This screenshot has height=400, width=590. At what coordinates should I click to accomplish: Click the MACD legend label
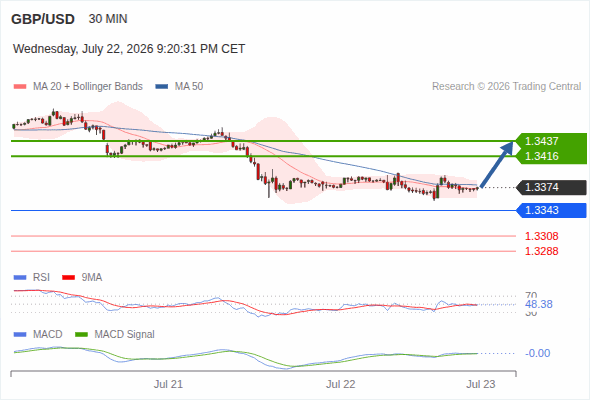pos(48,335)
